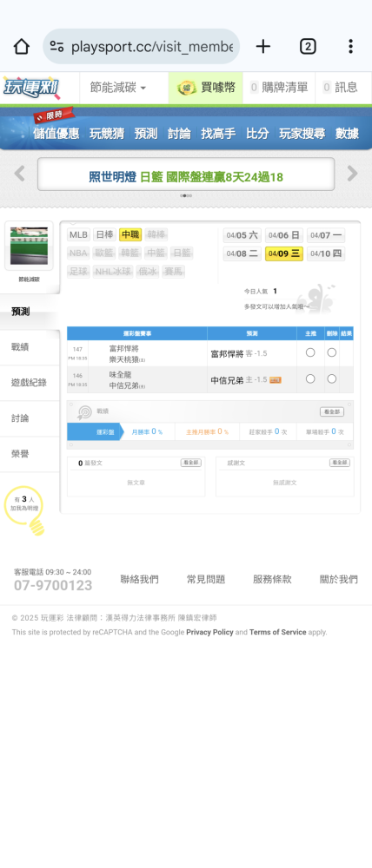Image resolution: width=372 pixels, height=868 pixels.
Task: Select NBA league filter
Action: click(79, 253)
